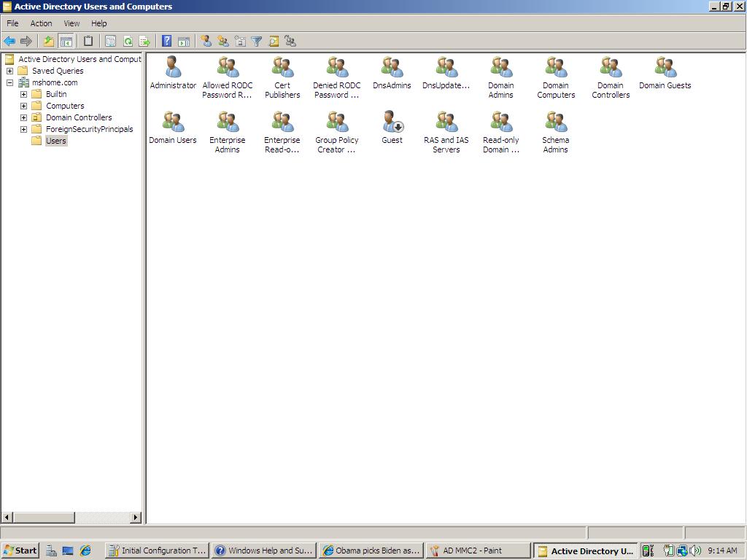747x560 pixels.
Task: Click the Create new group icon
Action: pos(223,42)
